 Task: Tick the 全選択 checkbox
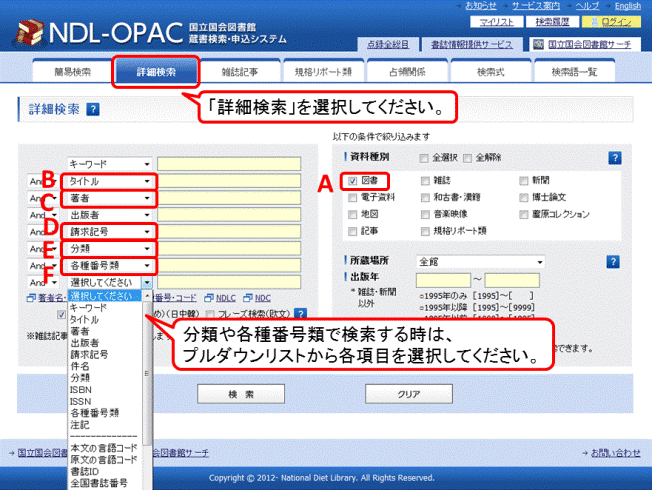click(x=424, y=158)
